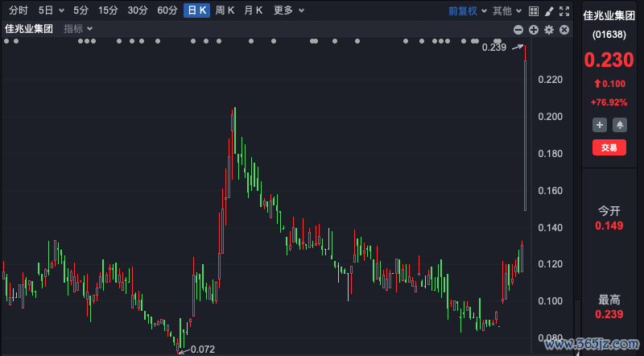644x356 pixels.
Task: Add 佳兆业集团 to watchlist with plus button
Action: pyautogui.click(x=600, y=125)
